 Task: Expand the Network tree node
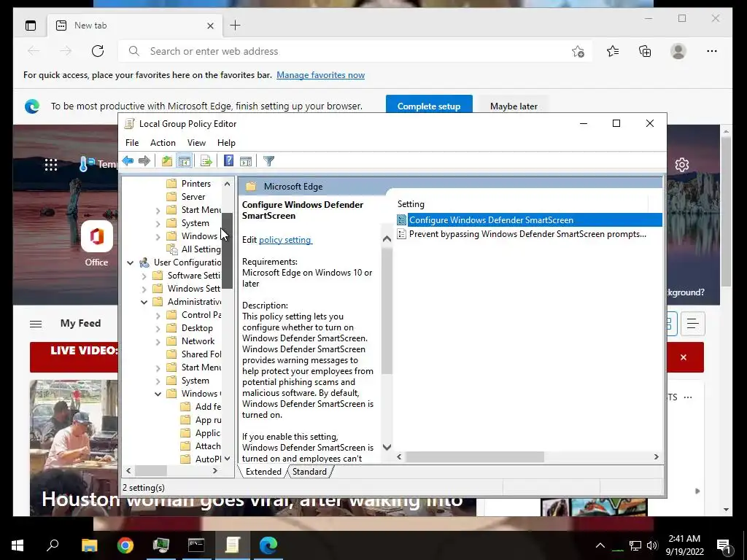point(158,341)
